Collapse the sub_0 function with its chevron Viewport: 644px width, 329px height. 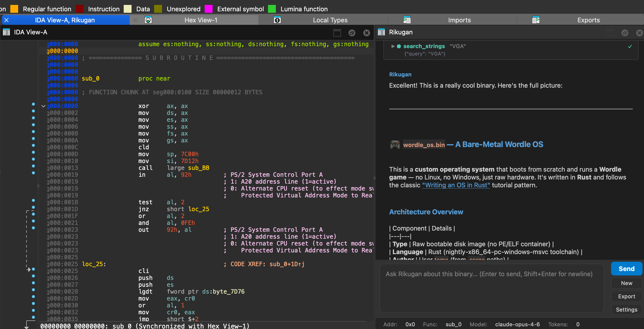(x=43, y=106)
